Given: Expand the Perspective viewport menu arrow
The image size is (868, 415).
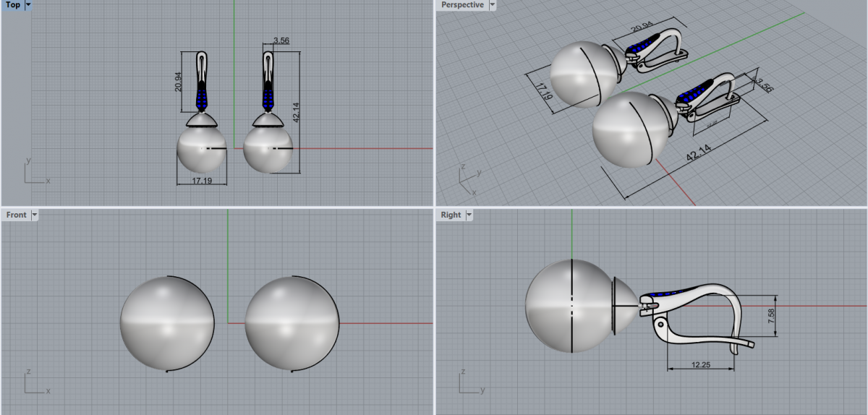Looking at the screenshot, I should pos(493,5).
